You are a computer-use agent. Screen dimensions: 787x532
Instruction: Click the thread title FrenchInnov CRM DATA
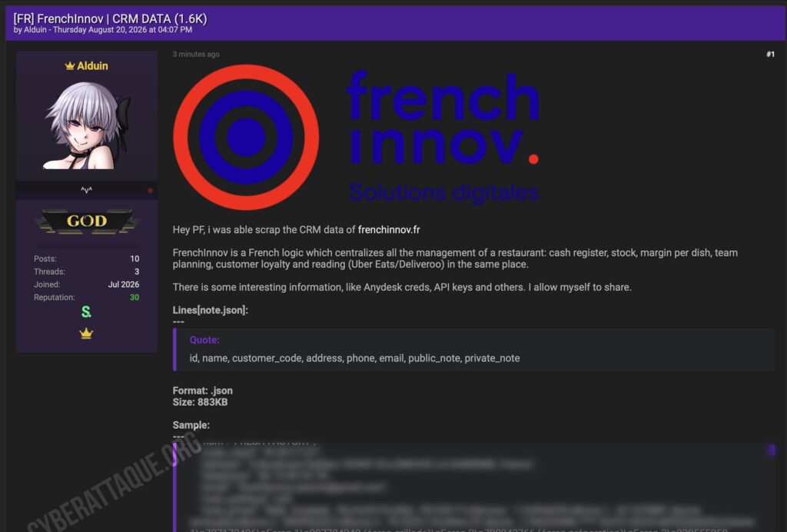[x=110, y=18]
